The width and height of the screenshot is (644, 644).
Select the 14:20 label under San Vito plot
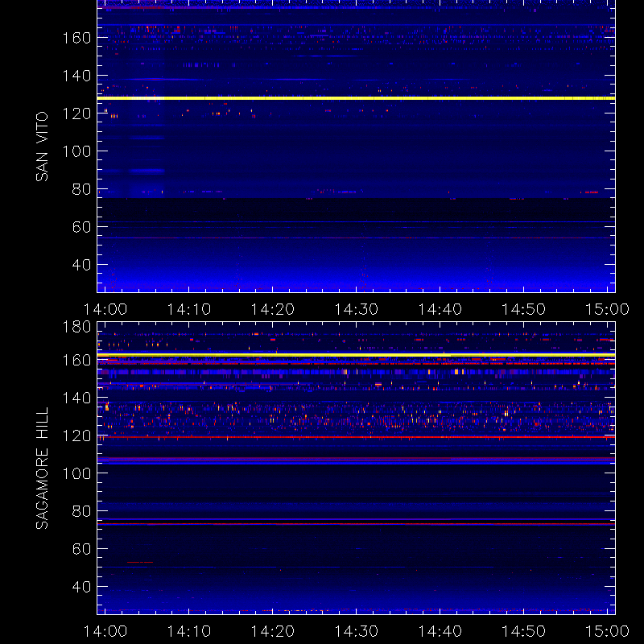(273, 309)
